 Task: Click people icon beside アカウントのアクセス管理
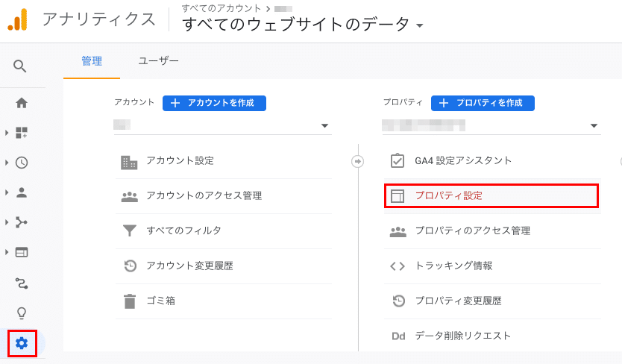[129, 196]
